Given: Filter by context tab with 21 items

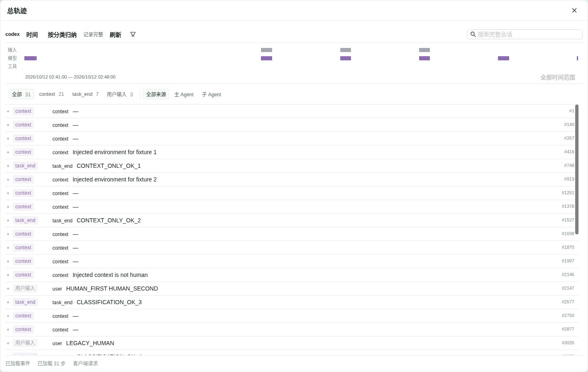Looking at the screenshot, I should pos(52,94).
